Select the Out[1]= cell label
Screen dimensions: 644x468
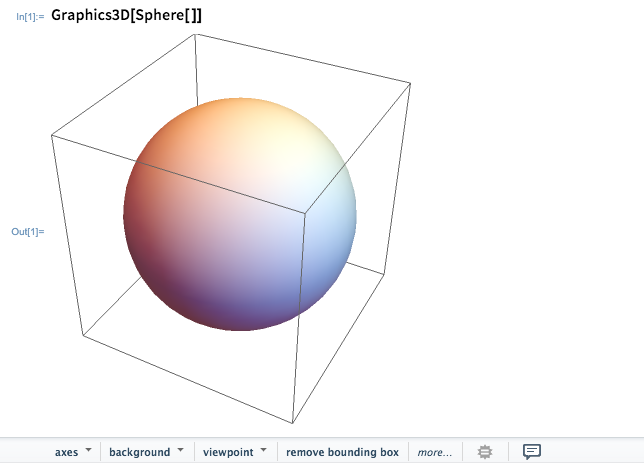(28, 232)
